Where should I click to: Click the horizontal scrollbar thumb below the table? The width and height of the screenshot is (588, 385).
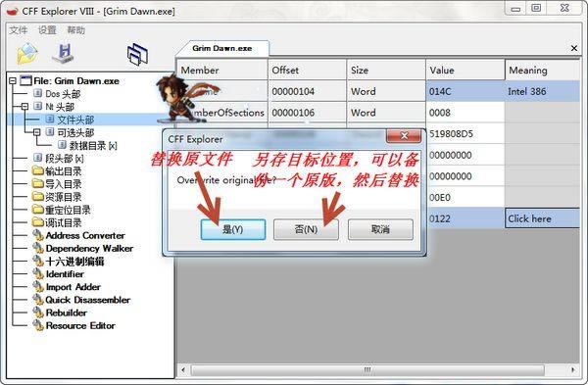[367, 370]
